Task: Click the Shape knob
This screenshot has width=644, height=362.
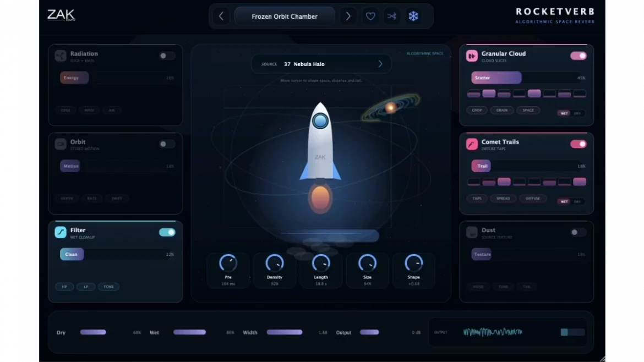Action: pos(413,264)
